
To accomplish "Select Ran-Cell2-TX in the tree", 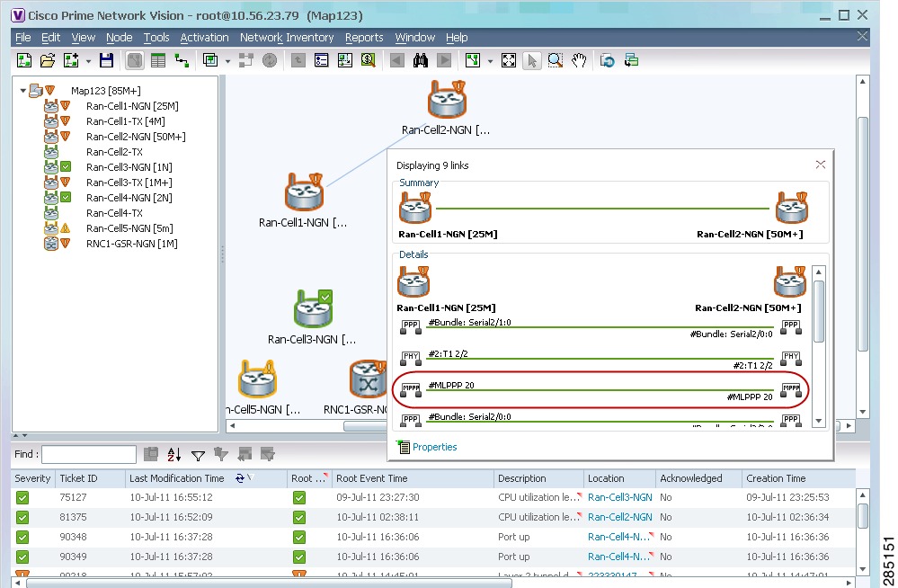I will [114, 152].
